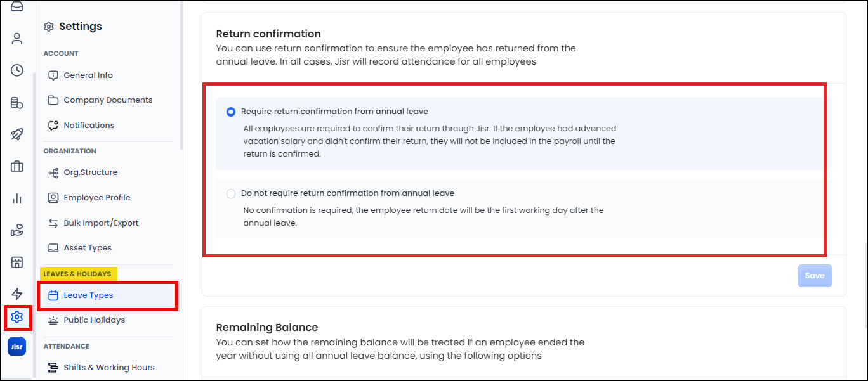The image size is (868, 381).
Task: Click the clock icon in left rail
Action: click(17, 70)
